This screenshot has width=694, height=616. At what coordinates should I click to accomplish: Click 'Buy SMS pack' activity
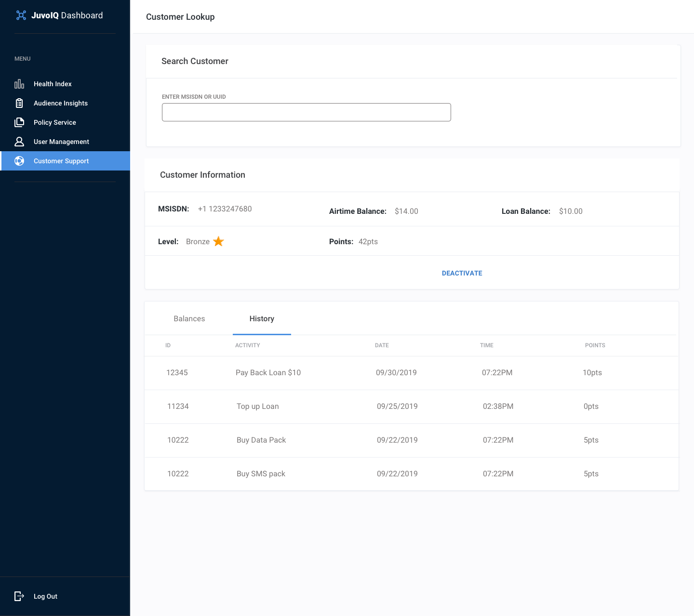tap(261, 474)
